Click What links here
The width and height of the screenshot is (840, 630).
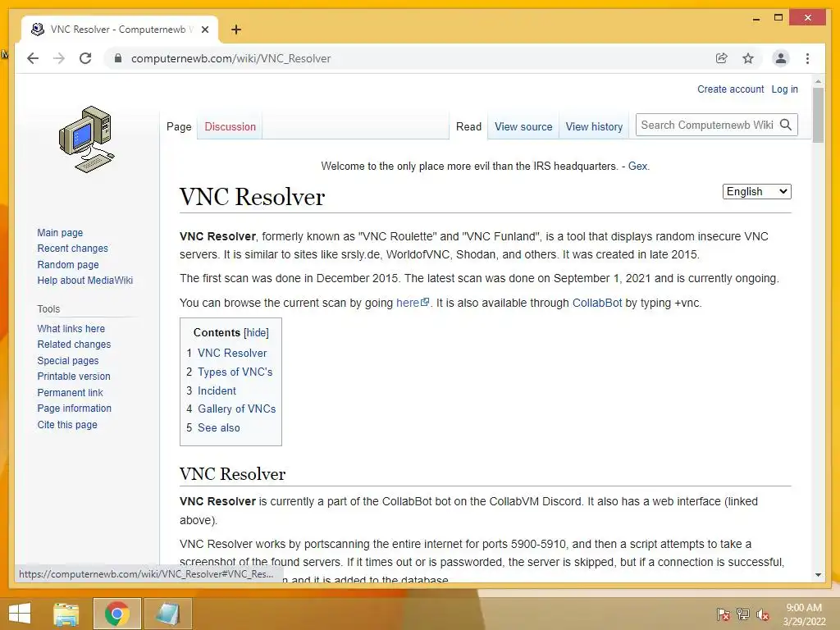pos(71,328)
